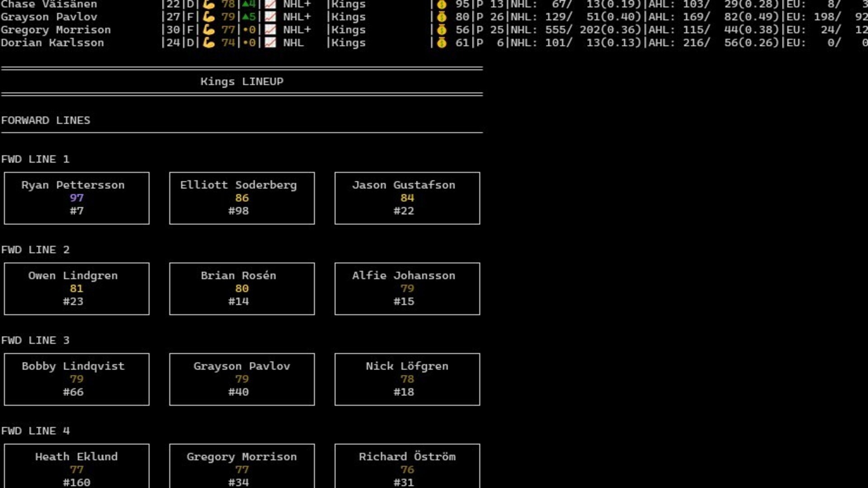Click the 'FORWARD LINES' section label
The image size is (868, 488).
[x=46, y=121]
